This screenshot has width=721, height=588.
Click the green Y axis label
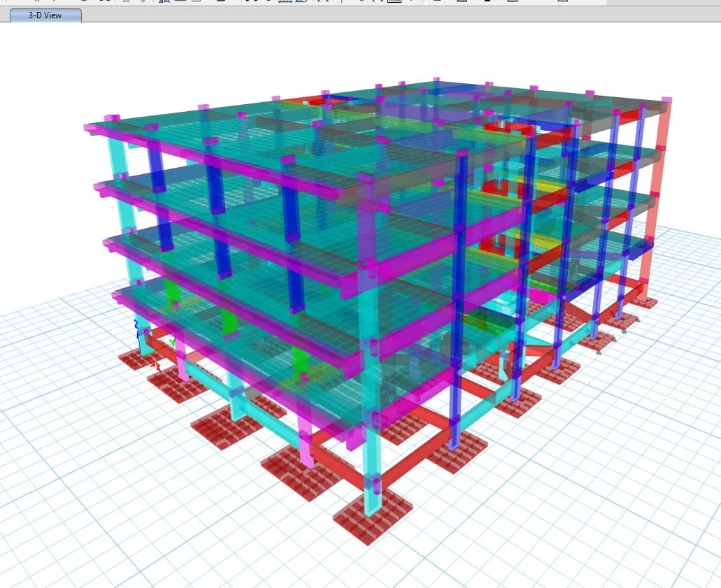(x=172, y=343)
